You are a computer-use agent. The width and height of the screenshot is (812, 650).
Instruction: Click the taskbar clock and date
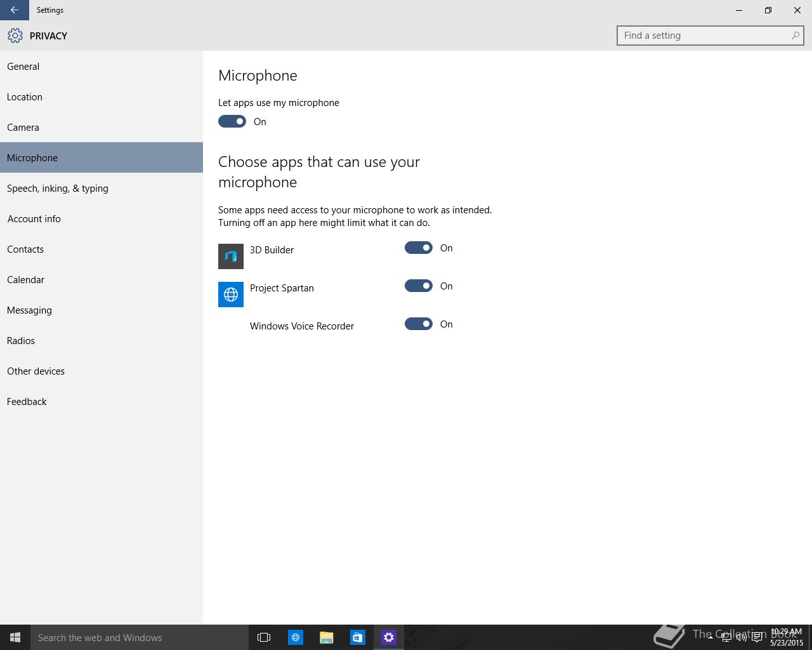tap(787, 637)
